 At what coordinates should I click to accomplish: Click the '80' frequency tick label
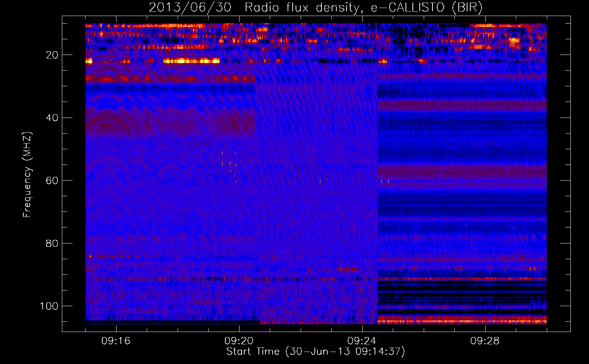pos(52,244)
